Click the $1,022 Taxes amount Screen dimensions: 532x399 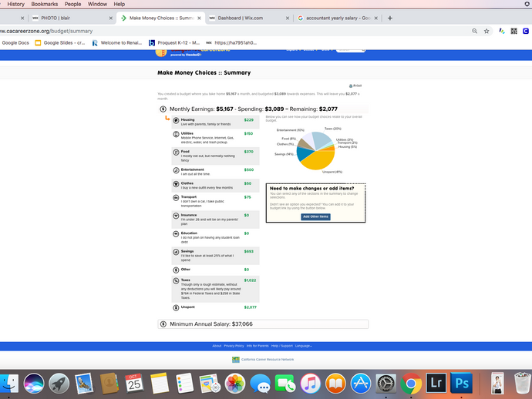(x=250, y=280)
